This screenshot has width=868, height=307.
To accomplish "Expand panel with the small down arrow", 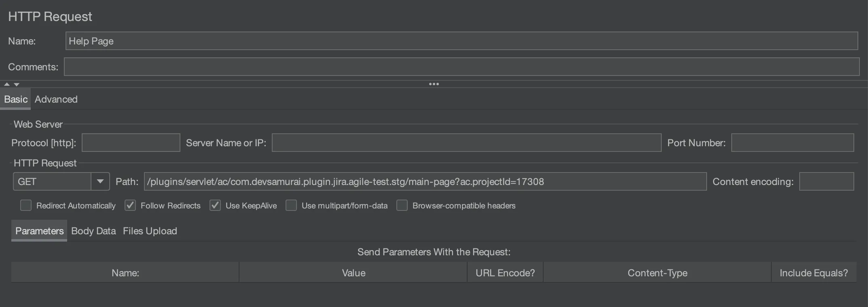I will 17,84.
